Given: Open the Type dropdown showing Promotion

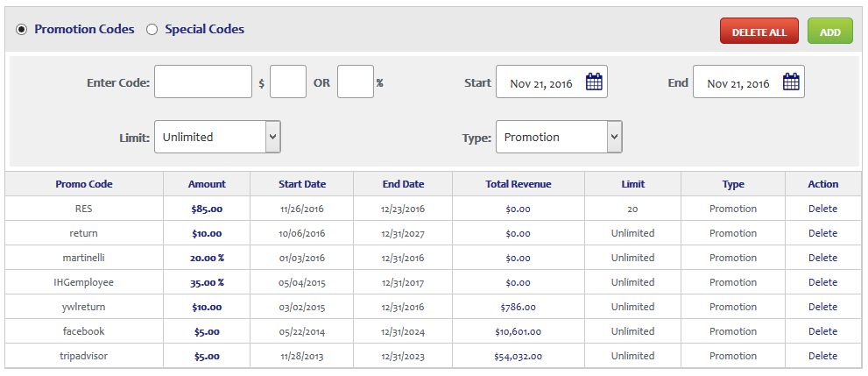Looking at the screenshot, I should tap(559, 137).
